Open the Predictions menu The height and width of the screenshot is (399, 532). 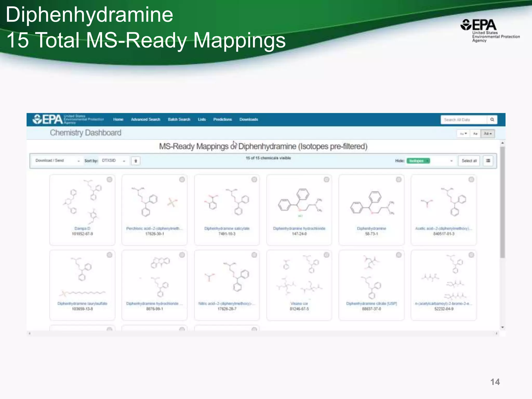222,119
